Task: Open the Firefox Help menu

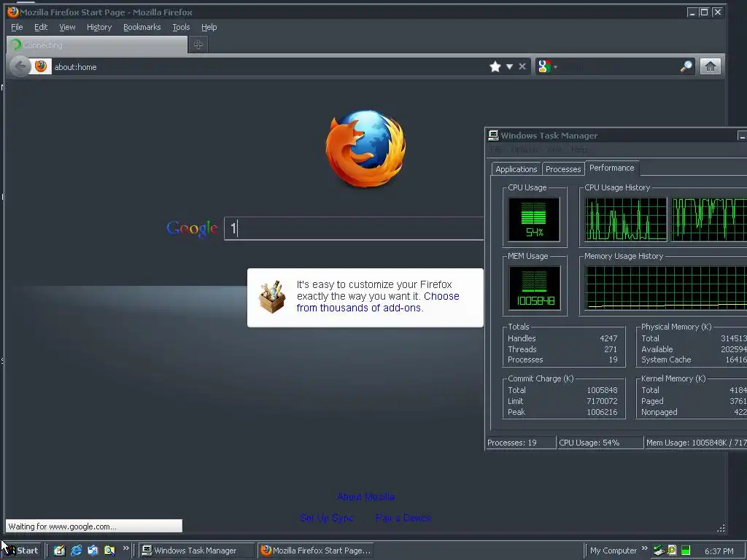Action: point(209,27)
